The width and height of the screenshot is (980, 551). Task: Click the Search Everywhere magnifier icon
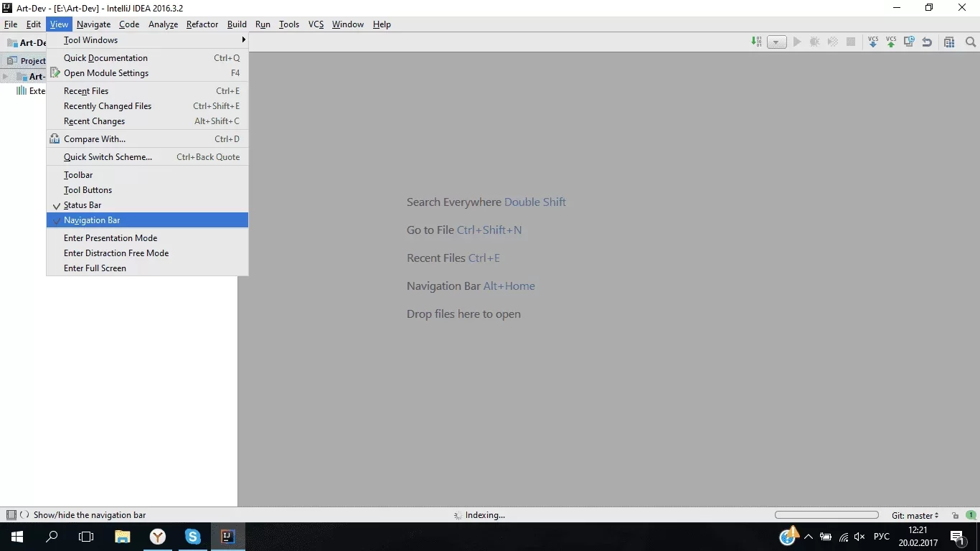(x=971, y=42)
